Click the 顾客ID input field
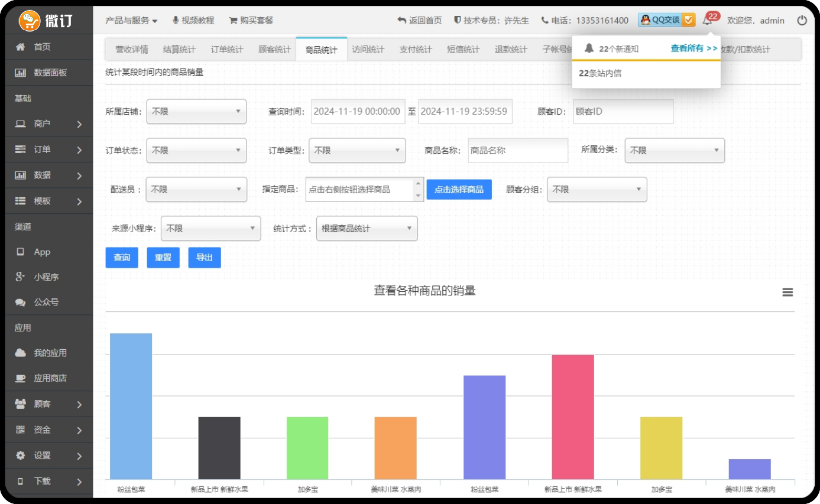Screen dimensions: 820x504 [x=623, y=111]
